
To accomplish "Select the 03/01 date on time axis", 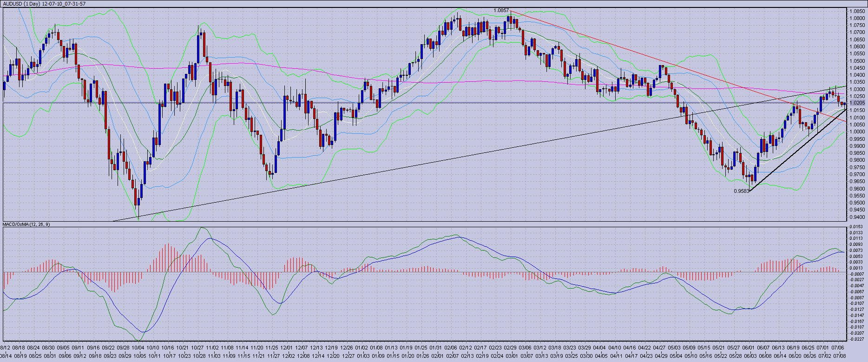I will (x=512, y=356).
